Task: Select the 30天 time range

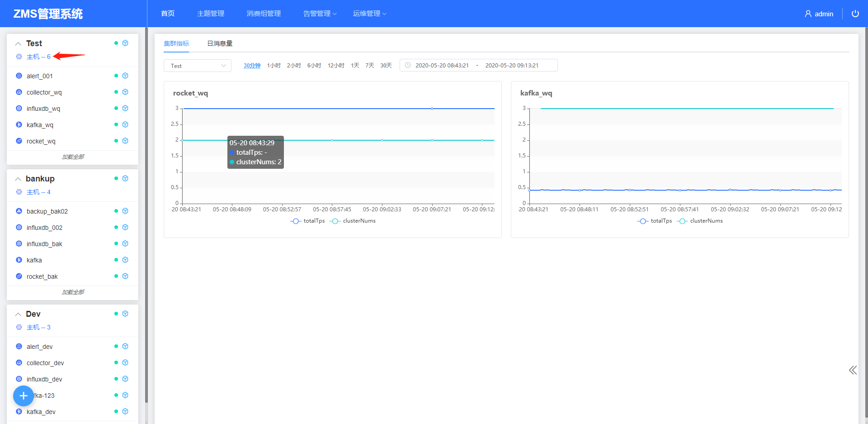Action: tap(386, 66)
